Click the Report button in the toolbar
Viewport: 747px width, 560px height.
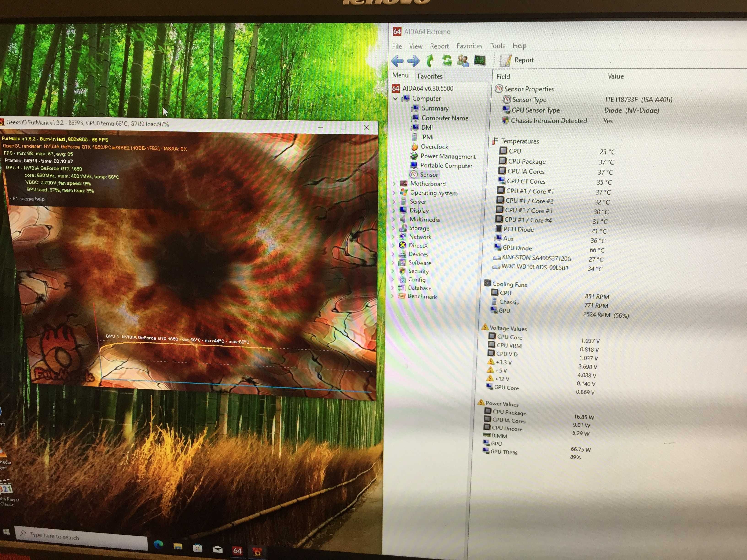pyautogui.click(x=517, y=60)
